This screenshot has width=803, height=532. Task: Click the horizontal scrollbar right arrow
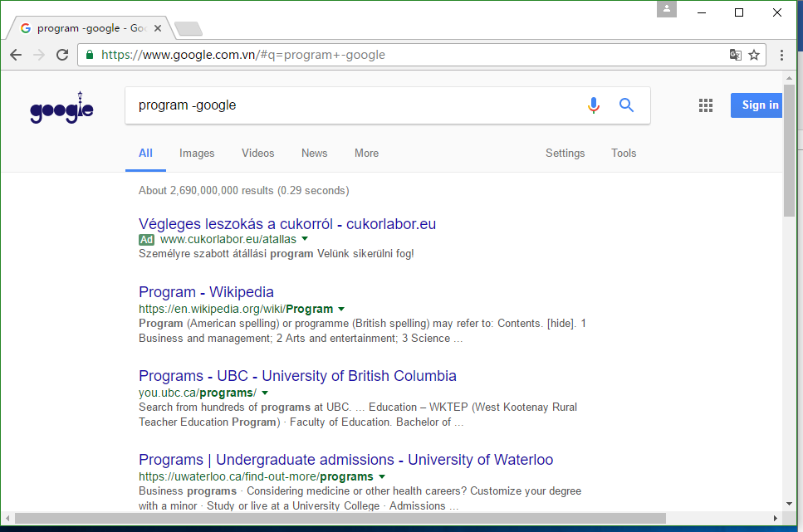coord(776,518)
